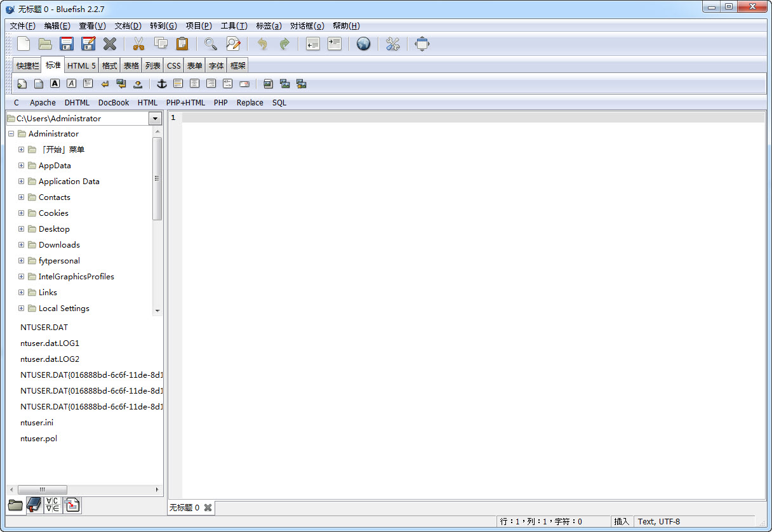Screen dimensions: 772x532
Task: Copy selection using the copy icon
Action: click(161, 44)
